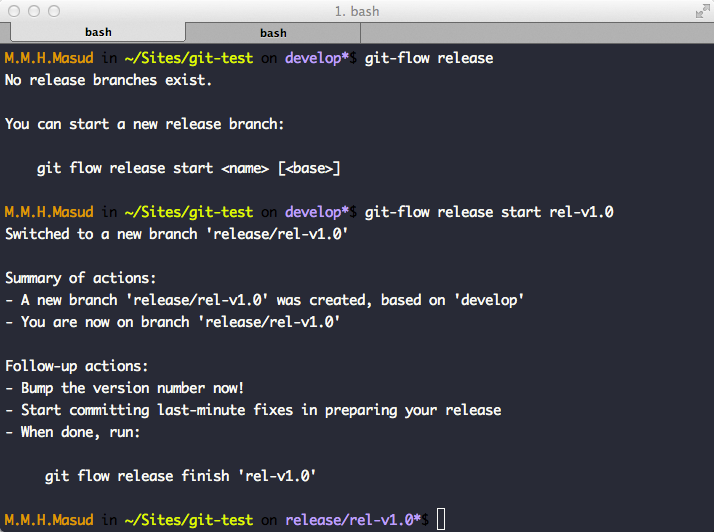Click the first prompt's 'git-flow release' command
The image size is (714, 532).
coord(429,58)
